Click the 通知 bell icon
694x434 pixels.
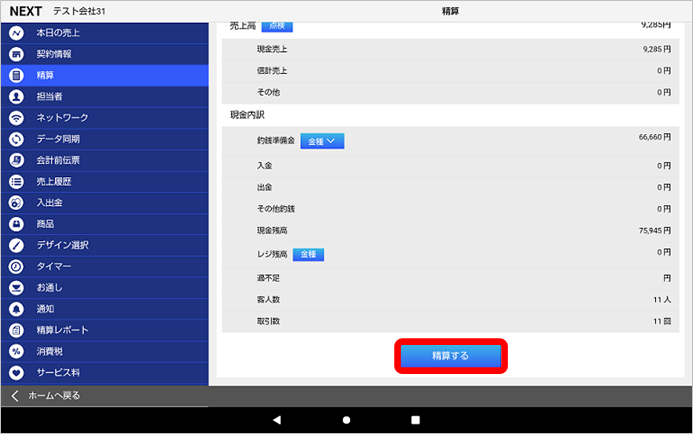pos(16,309)
